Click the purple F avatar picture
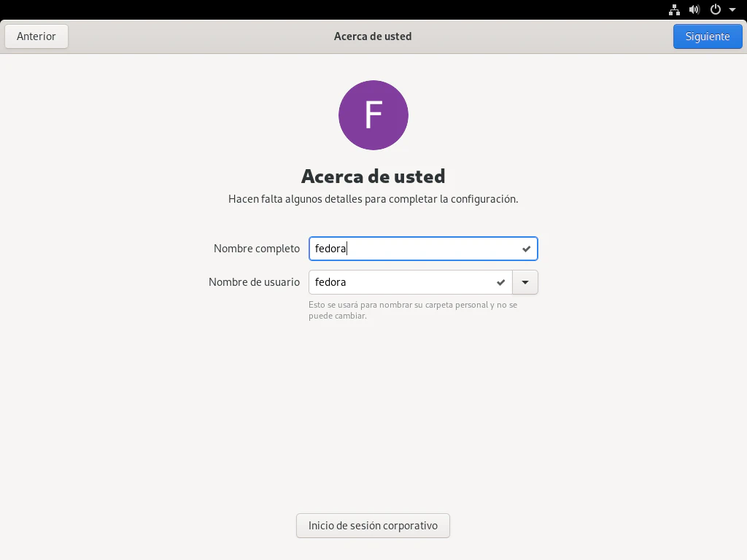The width and height of the screenshot is (747, 560). (373, 115)
